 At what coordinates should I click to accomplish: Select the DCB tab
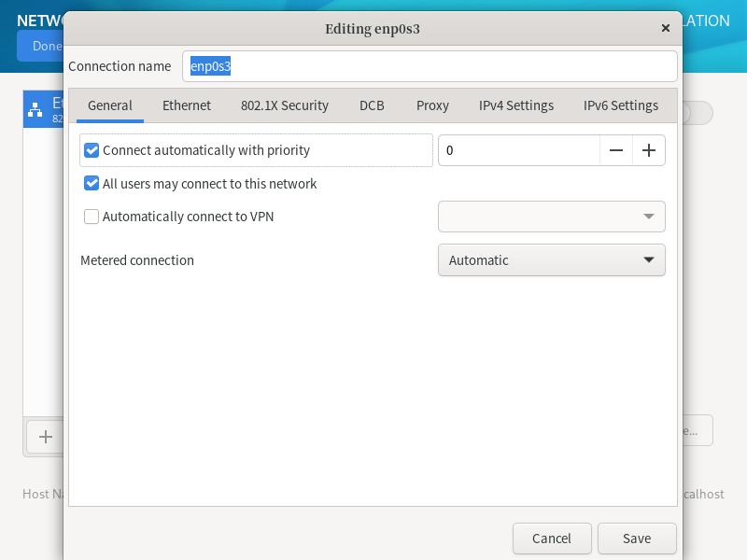372,105
